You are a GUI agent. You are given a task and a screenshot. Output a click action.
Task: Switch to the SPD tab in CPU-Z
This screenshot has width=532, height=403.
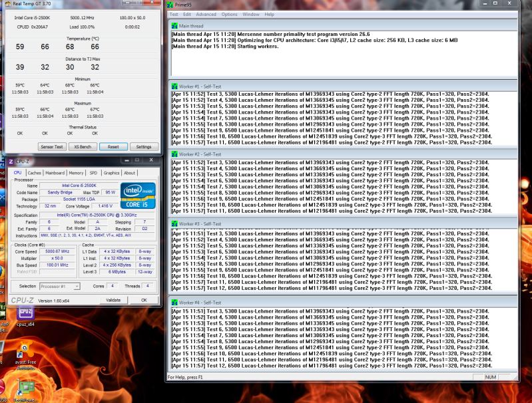coord(93,173)
